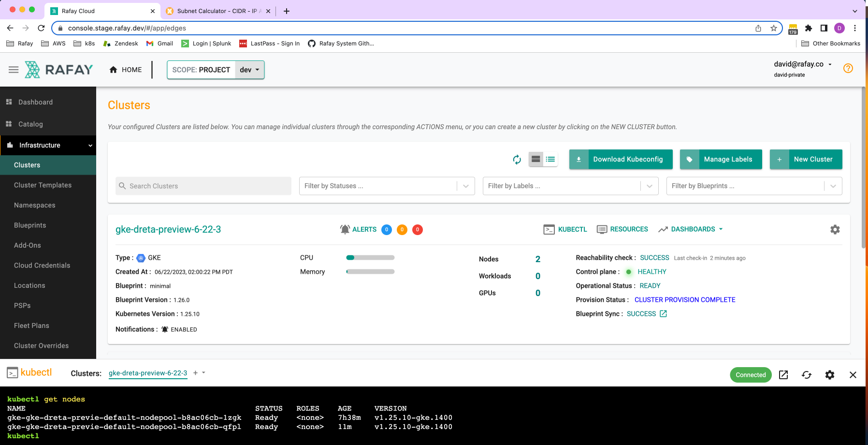Open the help question mark icon
868x445 pixels.
pos(848,68)
